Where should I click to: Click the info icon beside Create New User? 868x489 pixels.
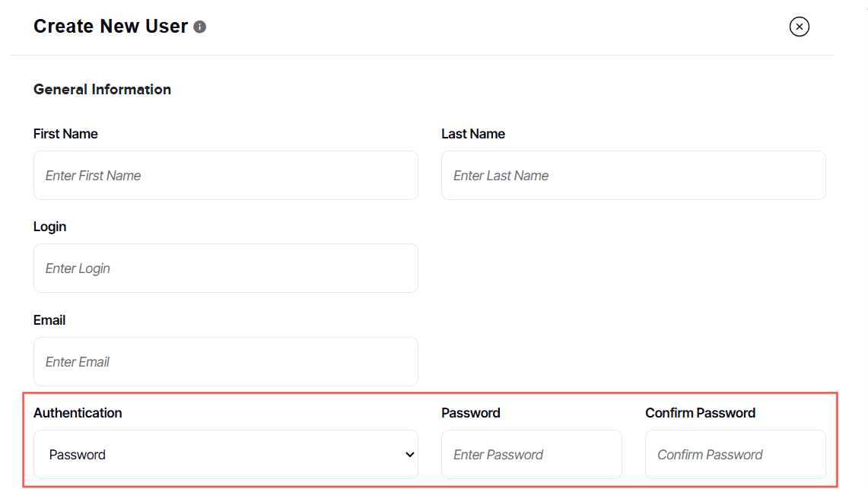200,27
